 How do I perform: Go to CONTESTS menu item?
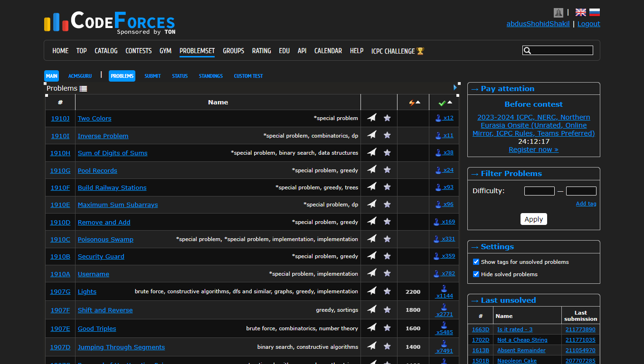(x=139, y=51)
